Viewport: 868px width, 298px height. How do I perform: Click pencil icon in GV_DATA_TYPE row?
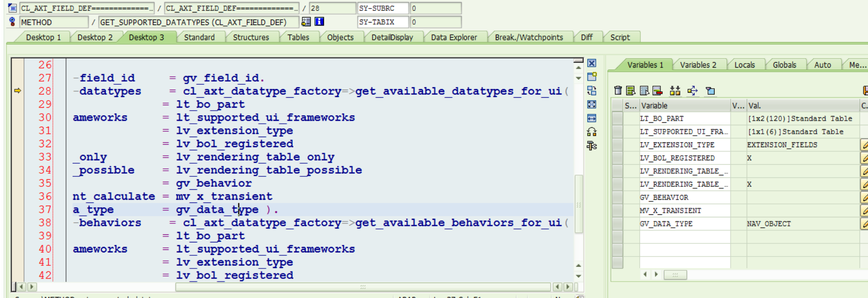pos(864,223)
